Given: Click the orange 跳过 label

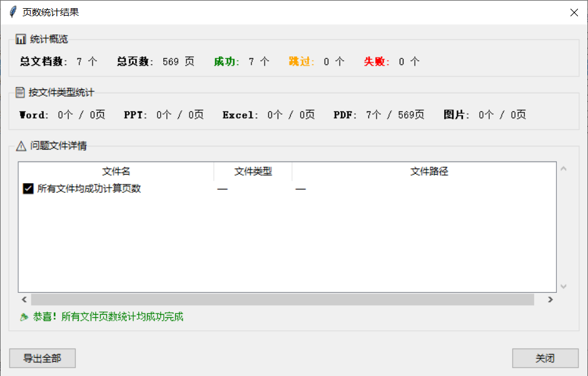Looking at the screenshot, I should tap(302, 61).
